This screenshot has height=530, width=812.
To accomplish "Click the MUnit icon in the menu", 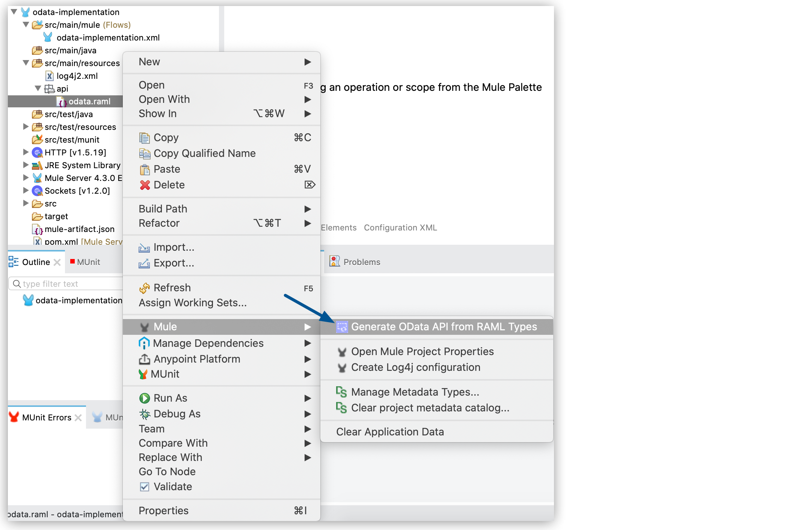I will 144,374.
